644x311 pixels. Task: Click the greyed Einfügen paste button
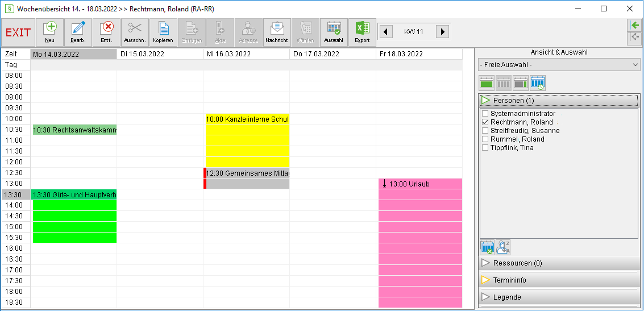click(x=192, y=32)
